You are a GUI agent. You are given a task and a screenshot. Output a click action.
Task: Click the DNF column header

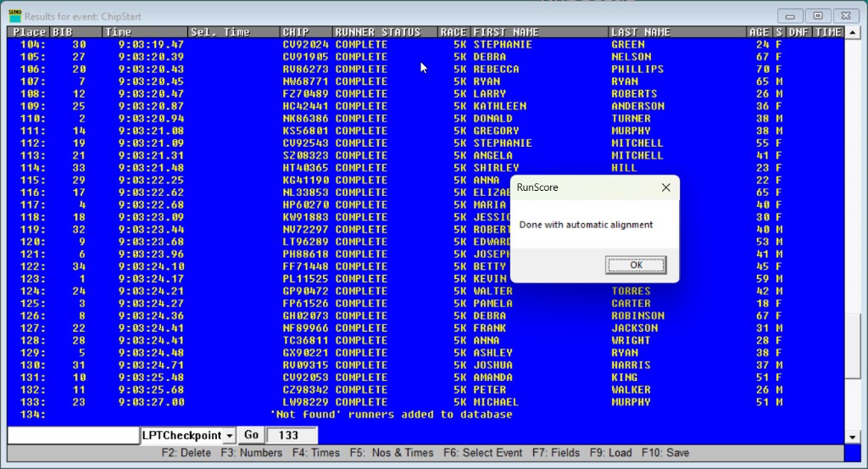798,32
